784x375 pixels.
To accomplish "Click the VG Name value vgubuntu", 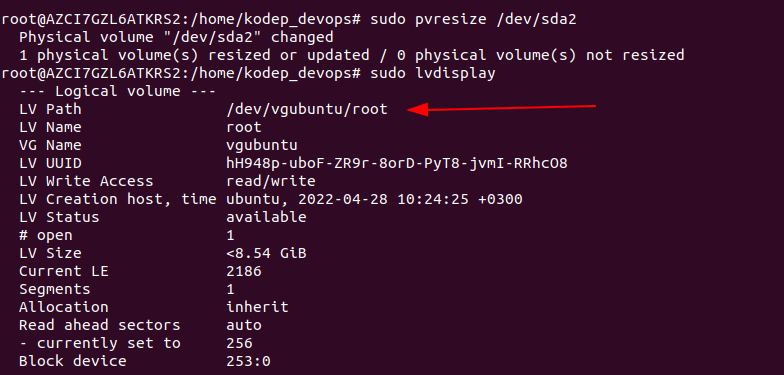I will (262, 146).
